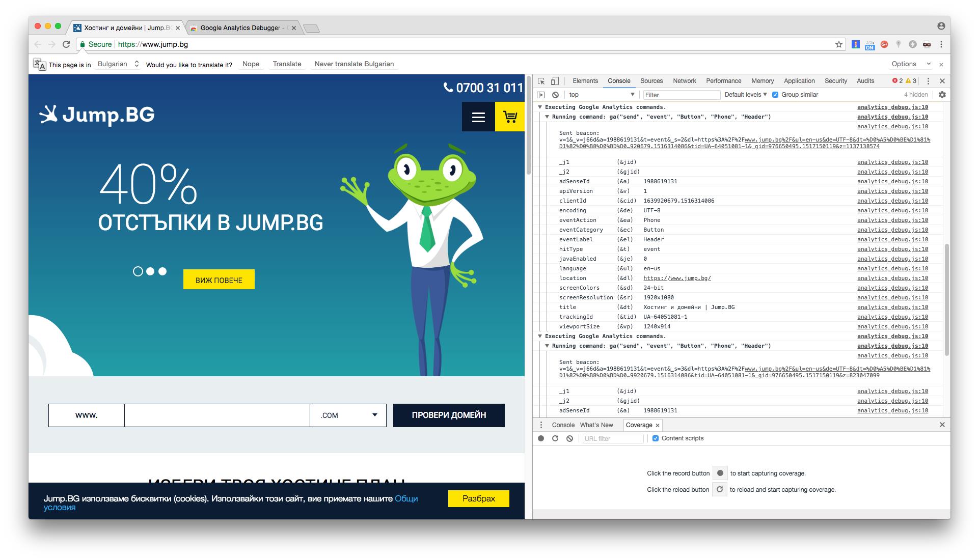
Task: Open the translate Options dropdown
Action: pos(911,64)
